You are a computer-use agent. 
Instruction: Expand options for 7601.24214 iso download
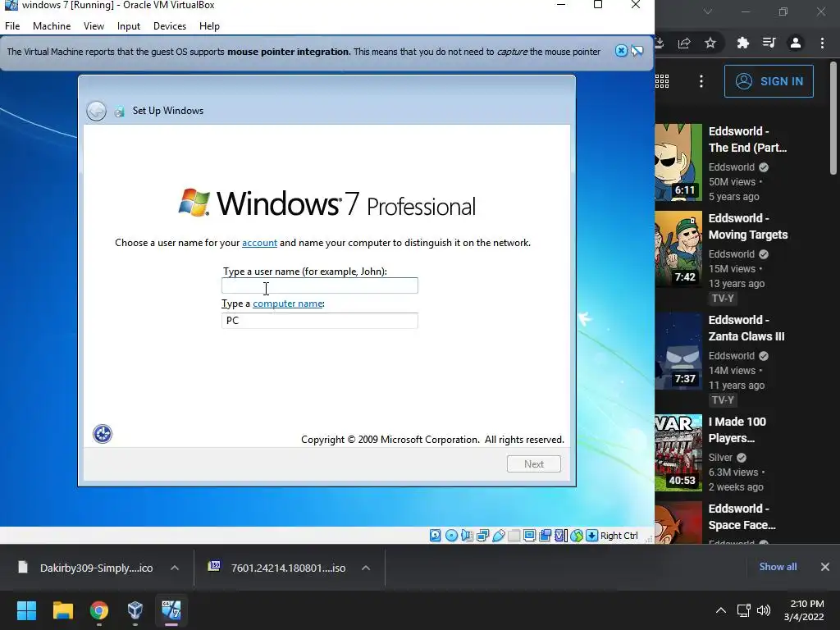click(x=366, y=568)
